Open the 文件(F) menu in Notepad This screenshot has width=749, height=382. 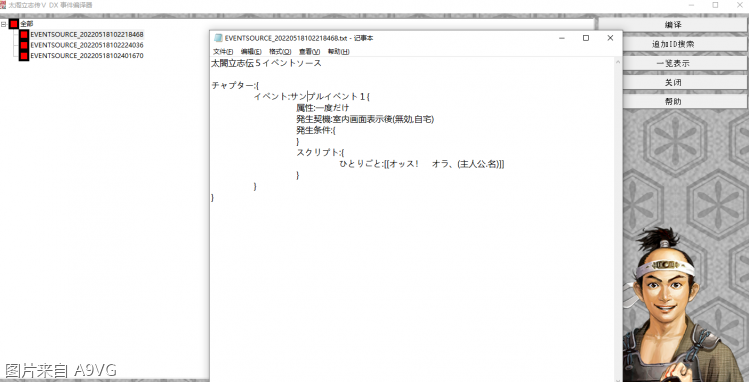(x=223, y=52)
